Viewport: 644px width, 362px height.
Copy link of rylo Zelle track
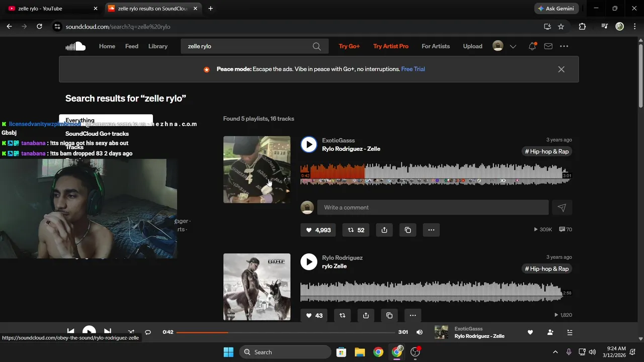[x=389, y=315]
